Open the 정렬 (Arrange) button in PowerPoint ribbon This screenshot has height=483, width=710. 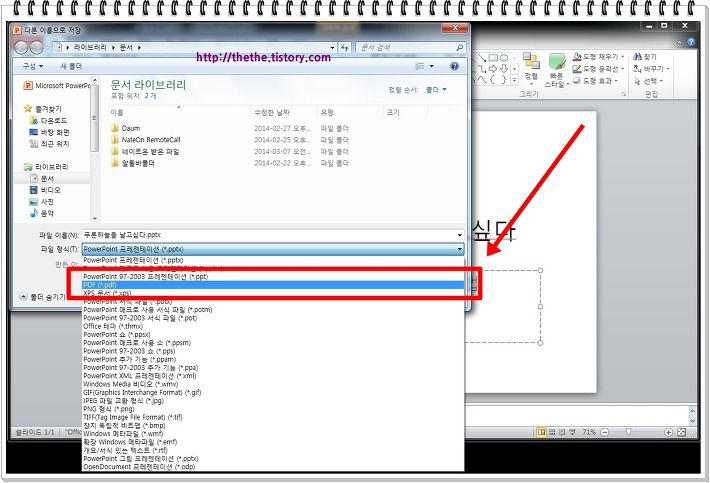(531, 67)
